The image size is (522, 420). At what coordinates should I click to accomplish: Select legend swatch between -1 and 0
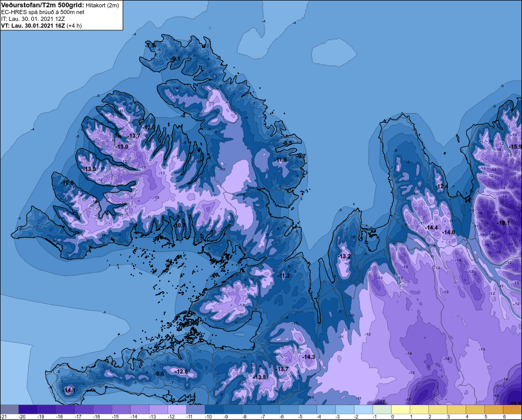point(382,409)
